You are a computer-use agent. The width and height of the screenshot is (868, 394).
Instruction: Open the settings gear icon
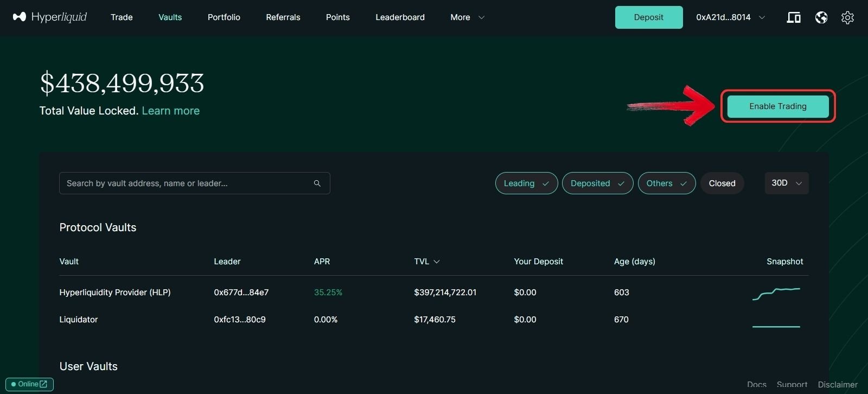tap(847, 17)
